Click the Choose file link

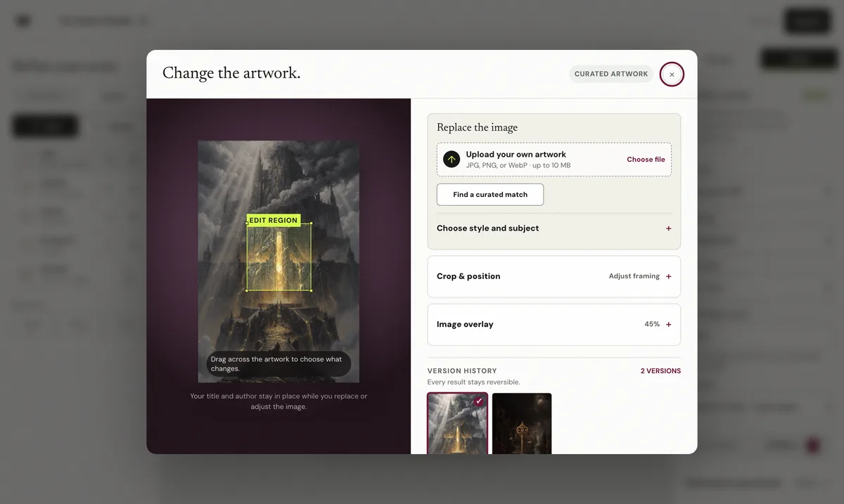point(646,160)
